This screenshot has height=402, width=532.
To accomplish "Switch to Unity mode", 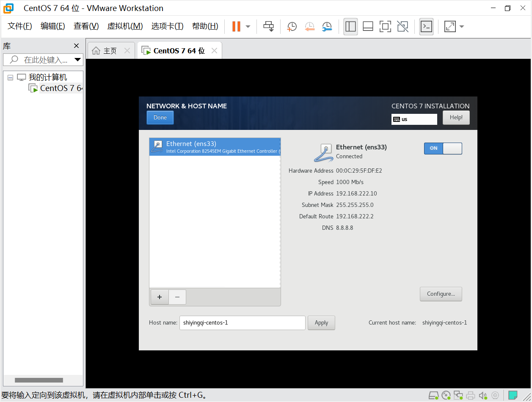I will coord(403,26).
